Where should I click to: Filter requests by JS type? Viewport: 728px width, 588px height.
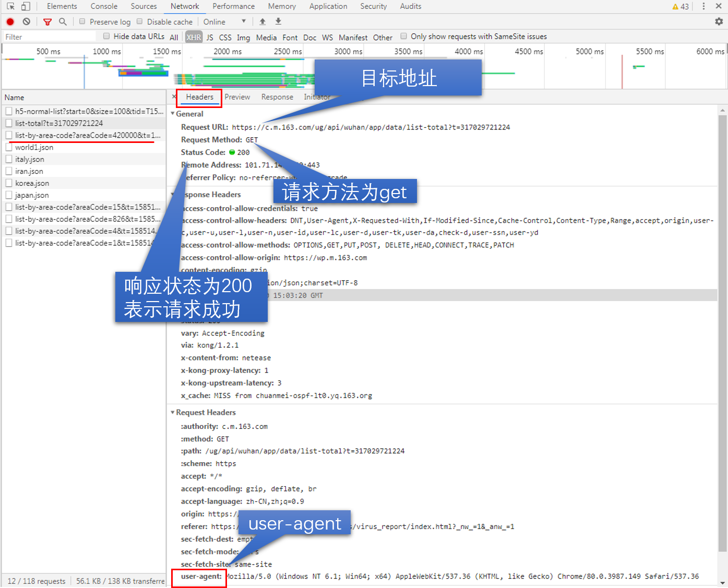pyautogui.click(x=210, y=37)
